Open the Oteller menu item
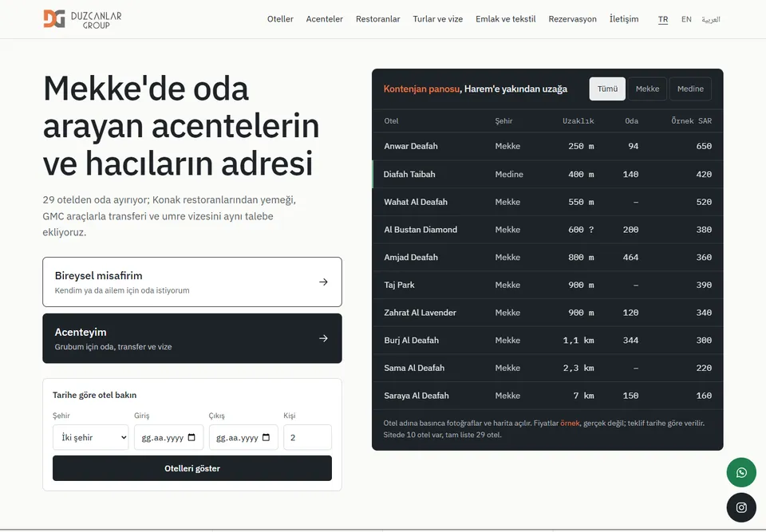Image resolution: width=766 pixels, height=532 pixels. pyautogui.click(x=280, y=19)
